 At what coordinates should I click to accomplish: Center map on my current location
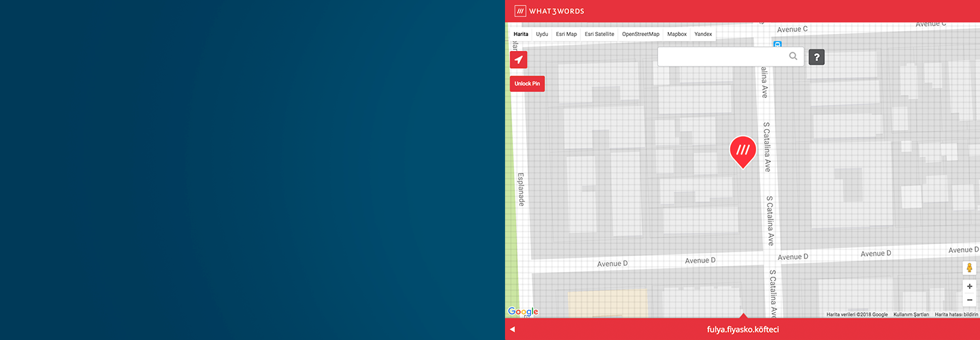tap(519, 60)
